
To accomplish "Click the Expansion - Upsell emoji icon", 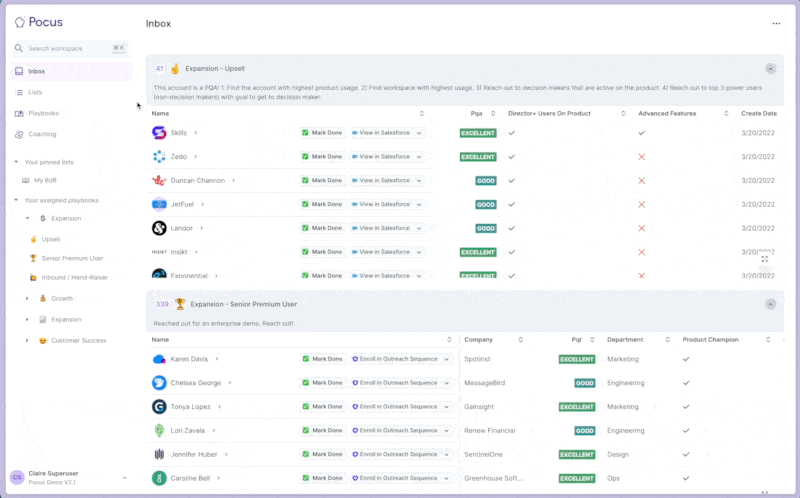I will pyautogui.click(x=175, y=68).
